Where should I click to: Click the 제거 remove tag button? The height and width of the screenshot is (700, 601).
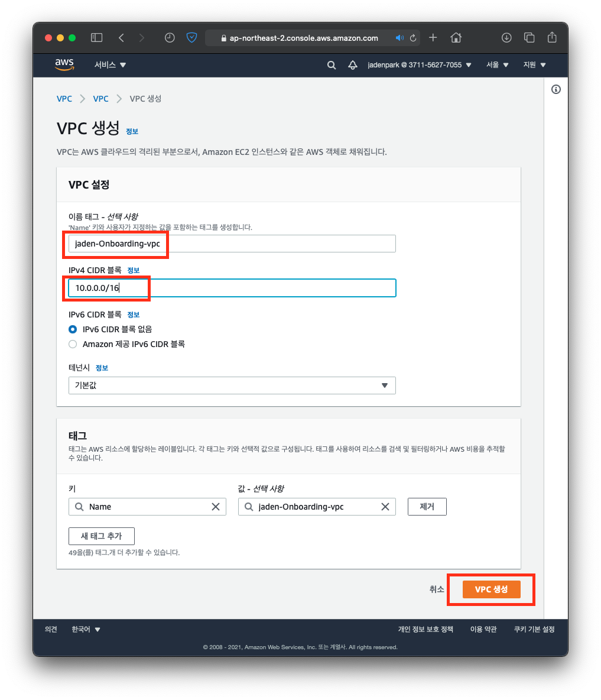coord(427,507)
